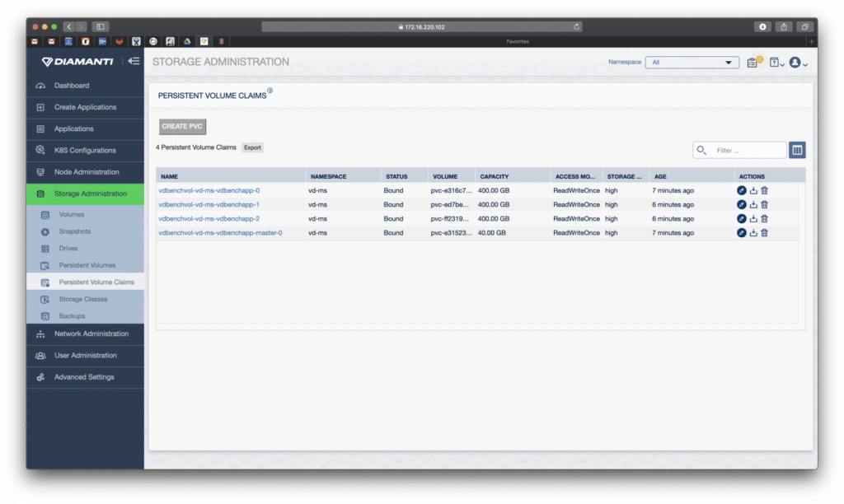Image resolution: width=844 pixels, height=504 pixels.
Task: Open the vdbenchvol-vd-ms-vdbenchapp-1 claim
Action: (209, 204)
